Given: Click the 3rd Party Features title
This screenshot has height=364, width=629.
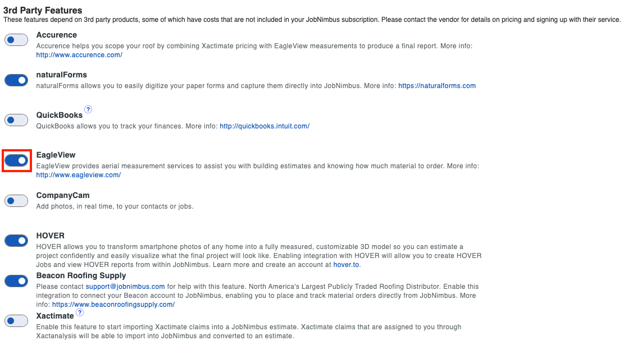Looking at the screenshot, I should [43, 10].
